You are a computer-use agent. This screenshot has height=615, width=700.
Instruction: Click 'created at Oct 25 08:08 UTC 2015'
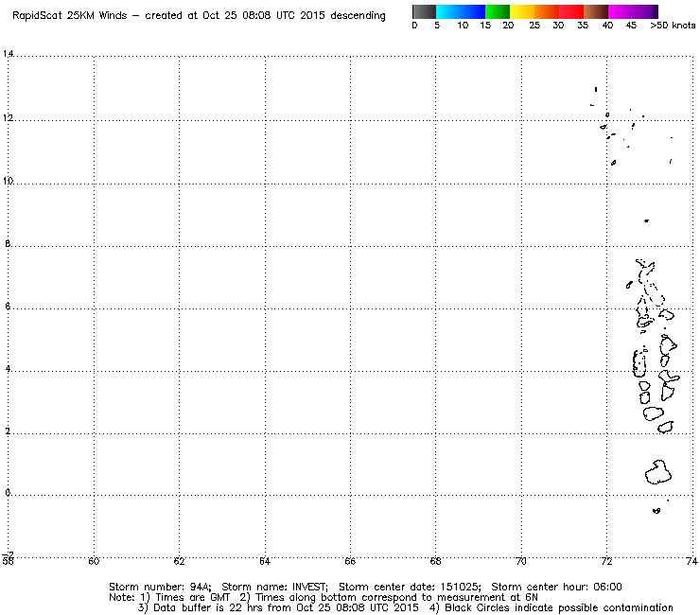pos(236,16)
